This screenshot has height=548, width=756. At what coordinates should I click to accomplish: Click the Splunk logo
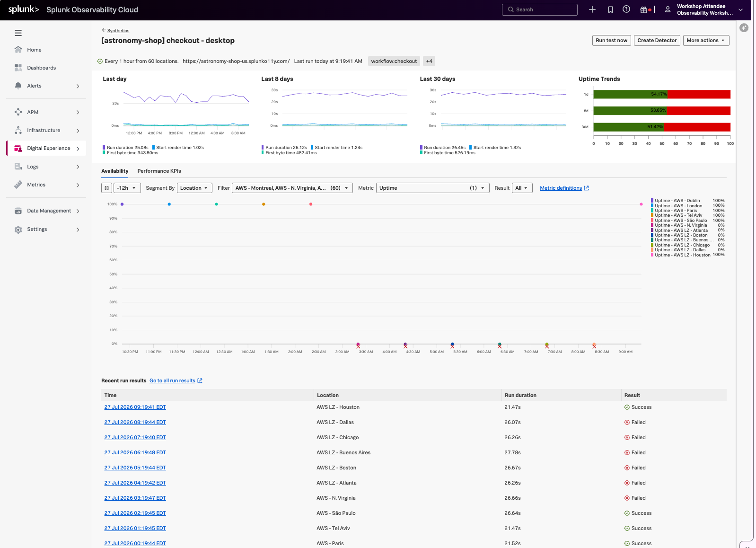(x=23, y=9)
